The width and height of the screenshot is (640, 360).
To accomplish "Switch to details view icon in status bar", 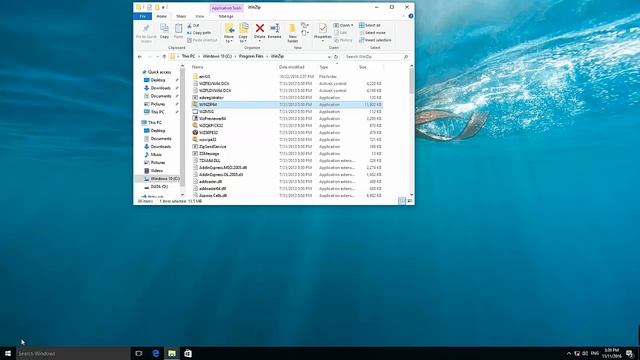I will 402,201.
